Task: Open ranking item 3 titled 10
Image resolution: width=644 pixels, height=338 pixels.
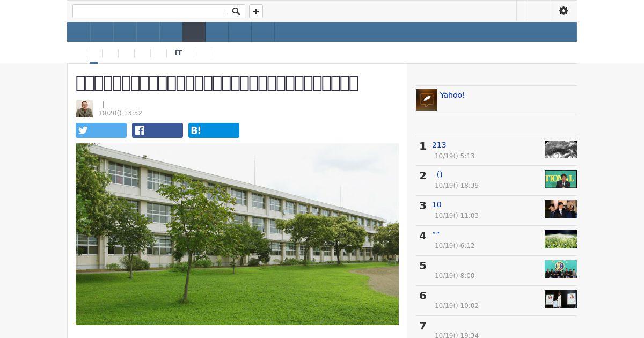Action: tap(437, 204)
